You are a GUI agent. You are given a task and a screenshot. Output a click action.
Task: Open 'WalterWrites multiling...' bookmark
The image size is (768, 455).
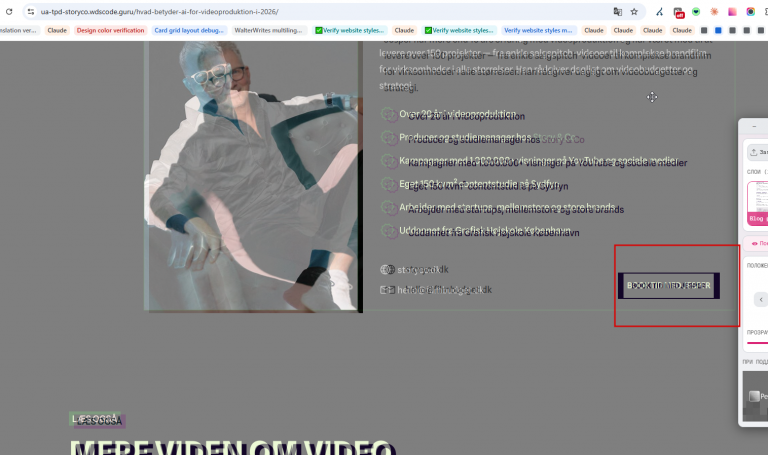[268, 30]
